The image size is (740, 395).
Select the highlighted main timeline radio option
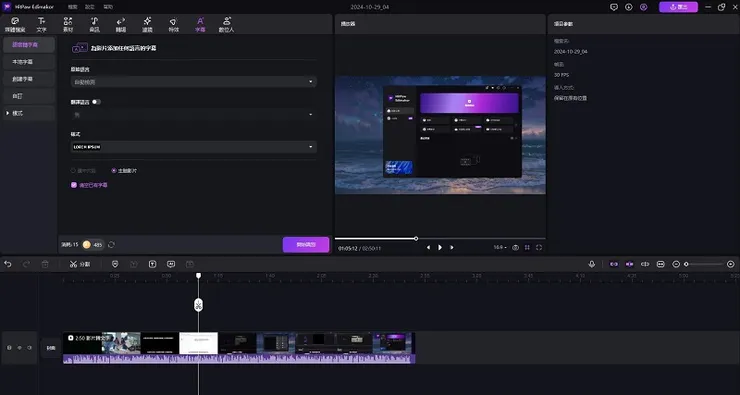click(114, 170)
